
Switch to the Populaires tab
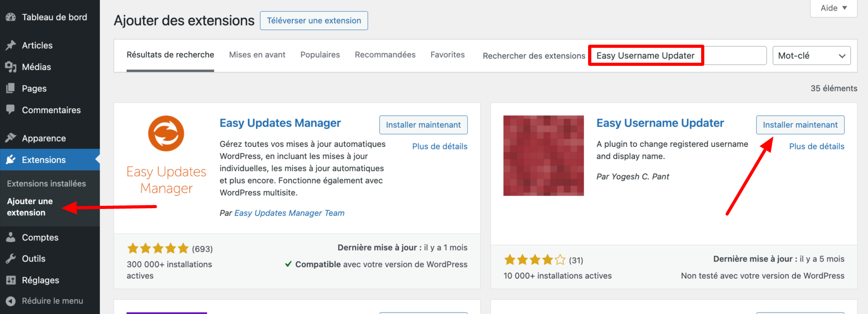click(320, 55)
